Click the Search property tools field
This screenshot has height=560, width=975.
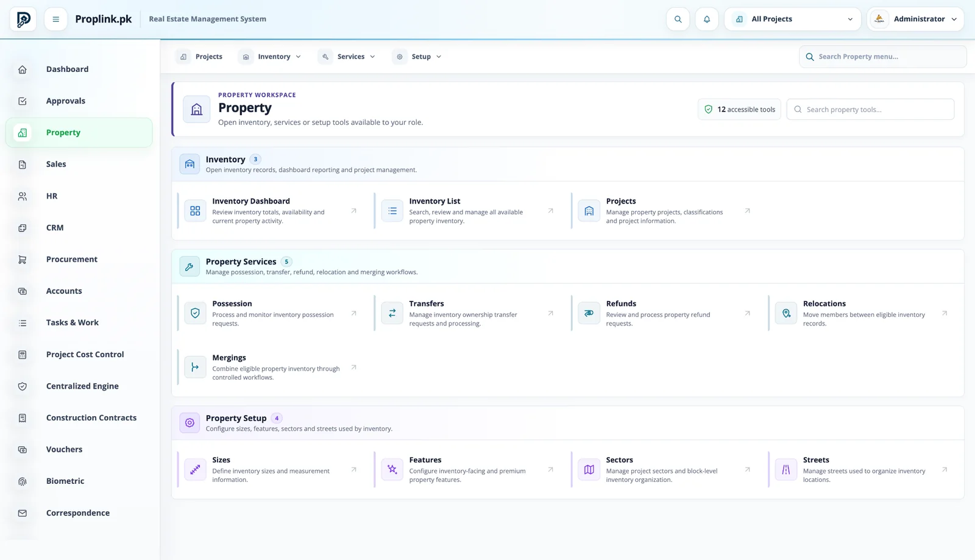pos(870,110)
